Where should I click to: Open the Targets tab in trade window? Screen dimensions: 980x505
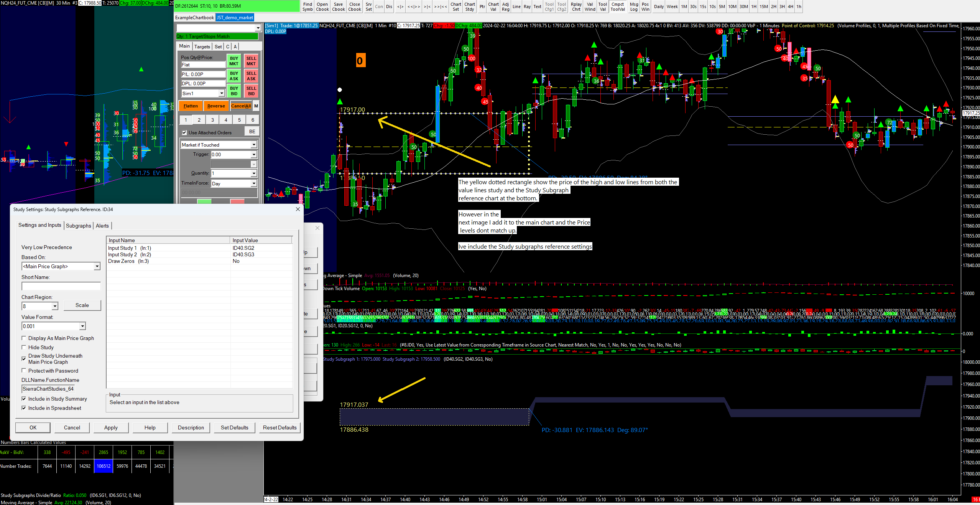tap(202, 46)
